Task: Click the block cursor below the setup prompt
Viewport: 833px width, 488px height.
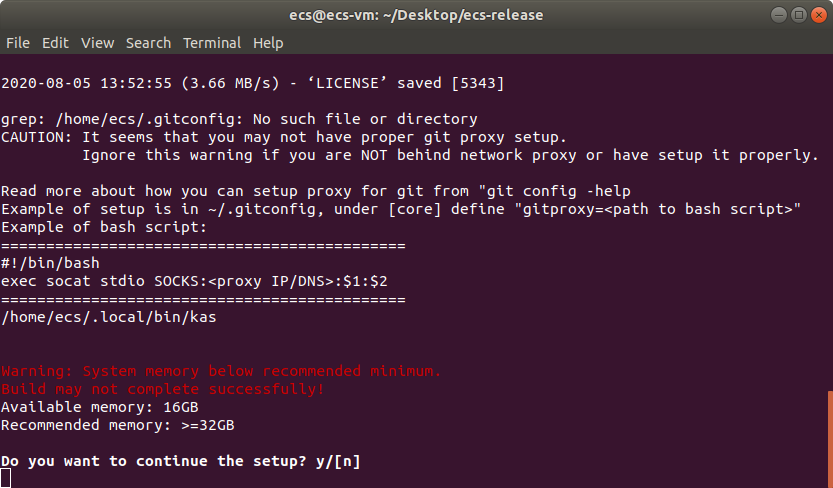Action: (5, 478)
